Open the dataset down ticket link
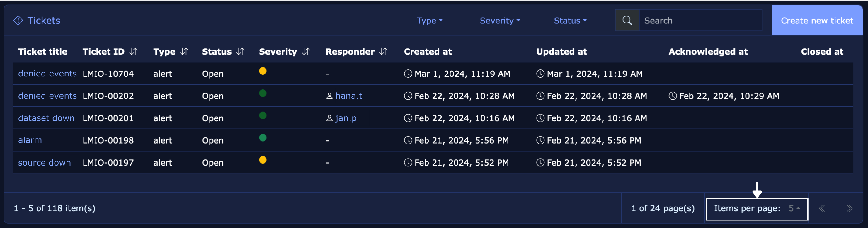This screenshot has height=228, width=868. (46, 118)
